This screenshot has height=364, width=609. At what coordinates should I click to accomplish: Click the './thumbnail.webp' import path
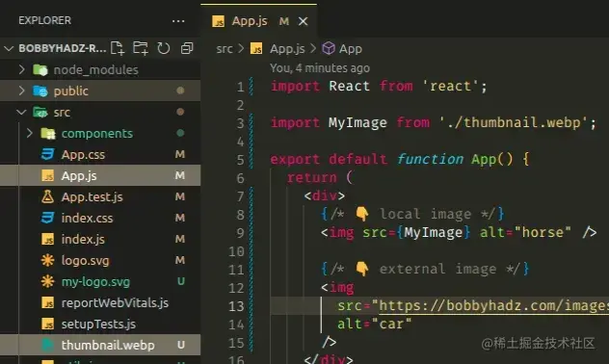coord(514,122)
